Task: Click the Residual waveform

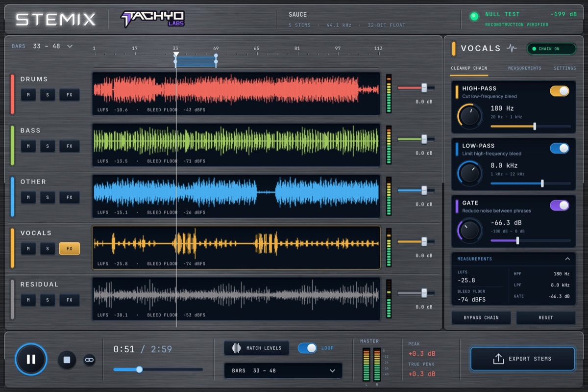Action: pos(236,299)
